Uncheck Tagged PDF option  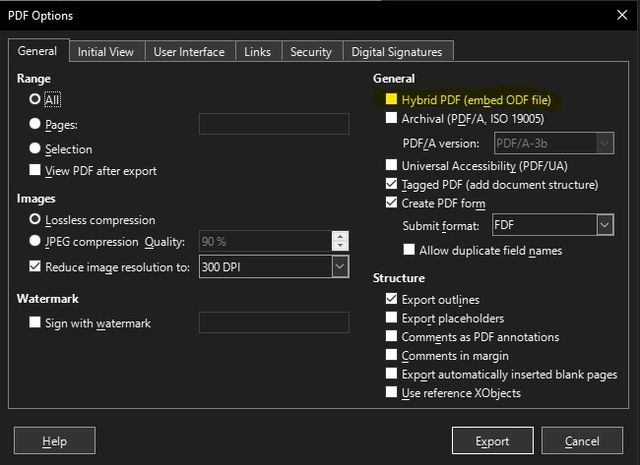[392, 185]
